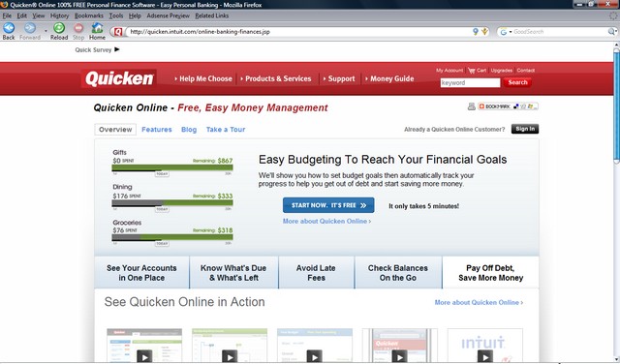The width and height of the screenshot is (620, 364).
Task: Open the shopping Cart icon
Action: click(x=472, y=71)
